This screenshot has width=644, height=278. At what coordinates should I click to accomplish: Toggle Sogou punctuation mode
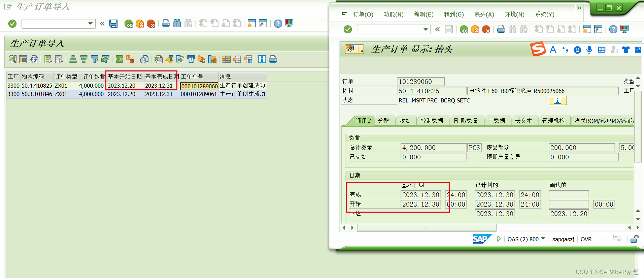pos(565,50)
